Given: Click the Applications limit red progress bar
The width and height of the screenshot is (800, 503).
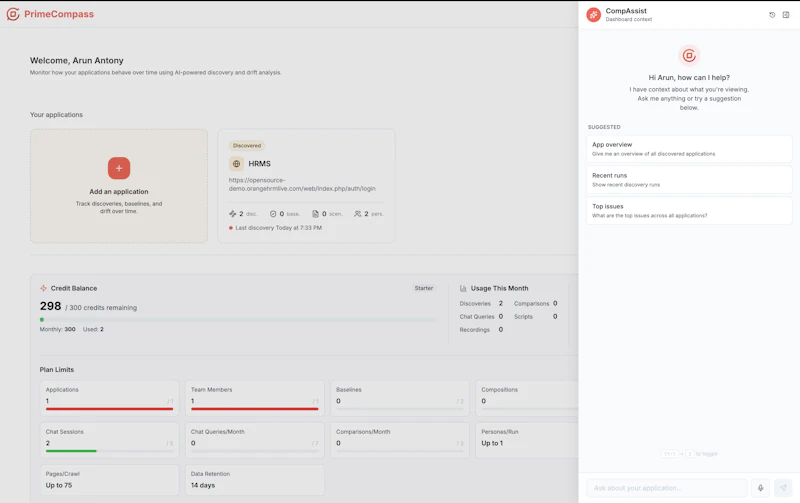Looking at the screenshot, I should coord(109,409).
